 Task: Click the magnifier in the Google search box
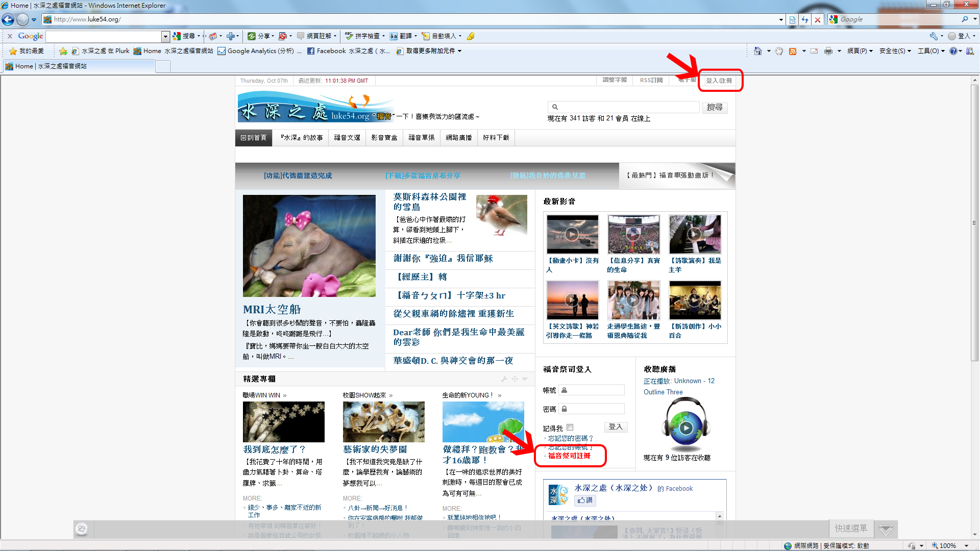[965, 19]
